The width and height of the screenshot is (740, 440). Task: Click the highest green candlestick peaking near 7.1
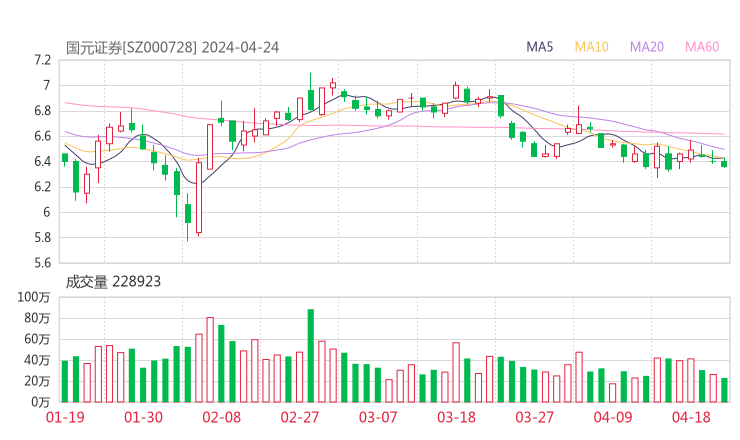(311, 94)
